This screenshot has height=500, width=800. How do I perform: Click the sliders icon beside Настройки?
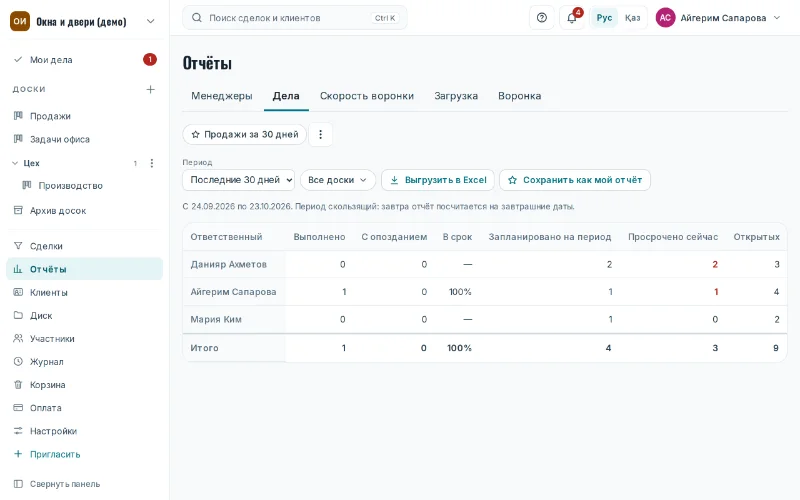pos(18,431)
